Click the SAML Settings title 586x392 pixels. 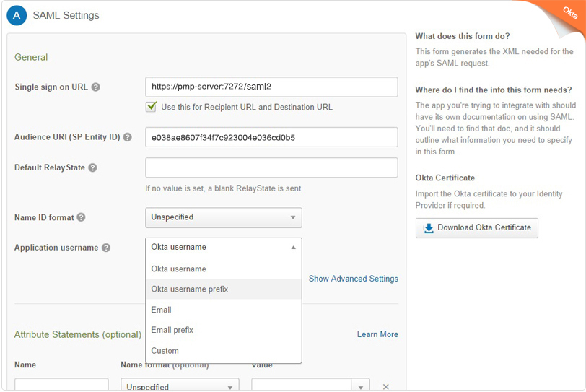66,15
